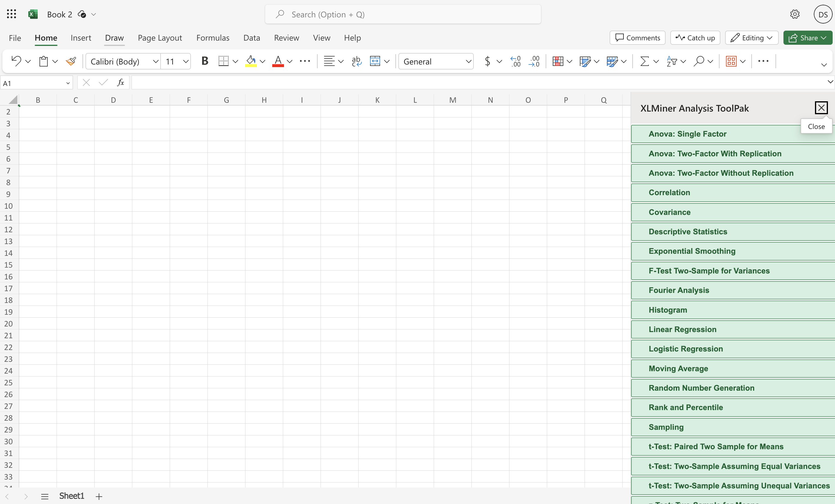The width and height of the screenshot is (835, 504).
Task: Click the Search box
Action: [402, 14]
